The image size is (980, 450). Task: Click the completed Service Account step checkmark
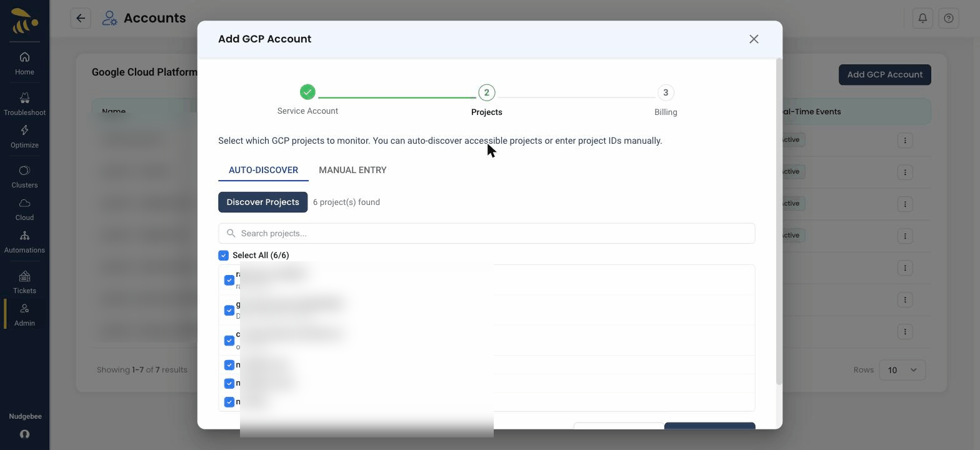tap(307, 92)
